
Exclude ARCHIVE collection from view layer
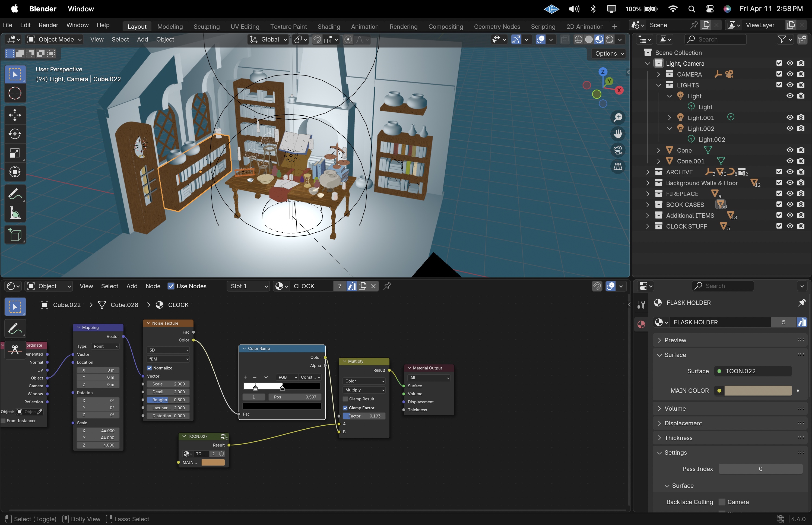779,172
